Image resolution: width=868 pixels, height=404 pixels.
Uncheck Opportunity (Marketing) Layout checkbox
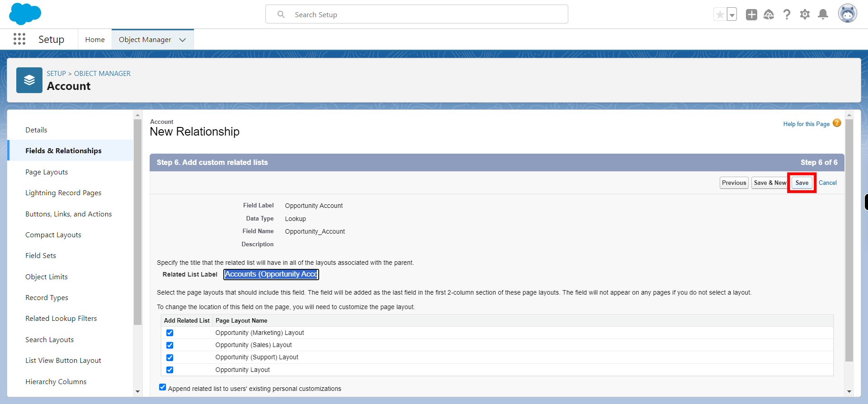[170, 333]
